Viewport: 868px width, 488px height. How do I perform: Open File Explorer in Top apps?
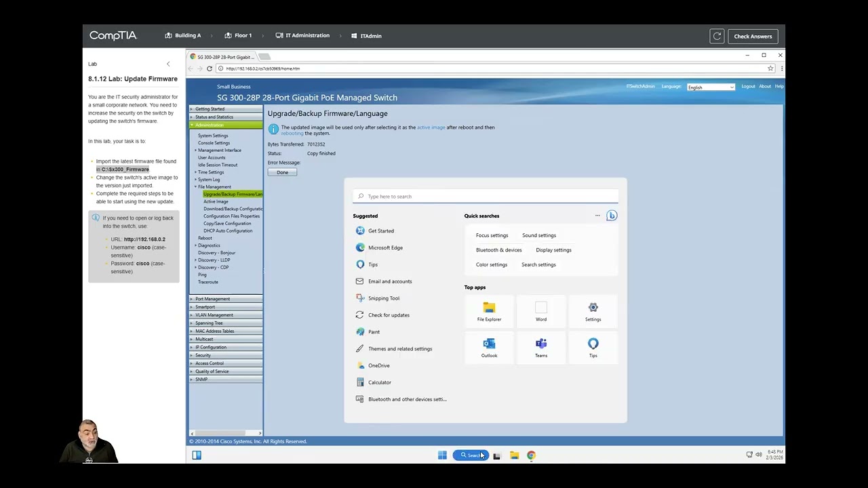click(x=489, y=312)
